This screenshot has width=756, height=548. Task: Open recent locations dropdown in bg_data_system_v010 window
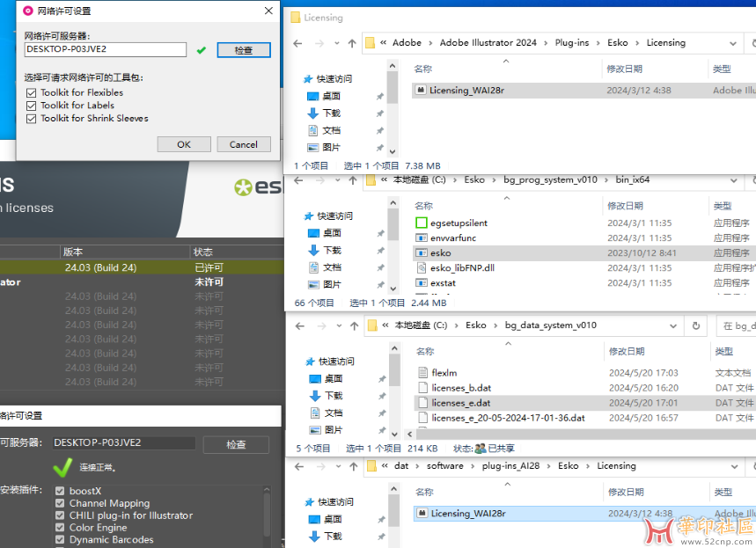(x=339, y=326)
